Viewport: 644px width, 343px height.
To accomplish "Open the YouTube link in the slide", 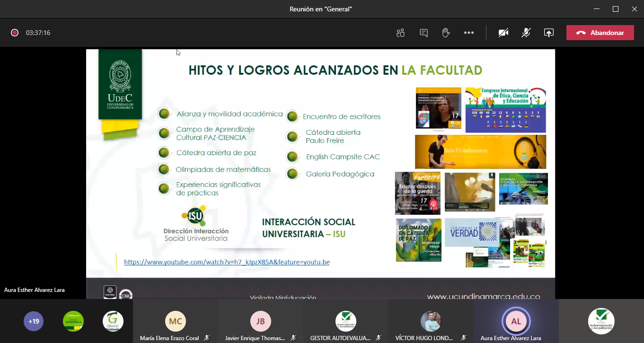I will [x=227, y=262].
